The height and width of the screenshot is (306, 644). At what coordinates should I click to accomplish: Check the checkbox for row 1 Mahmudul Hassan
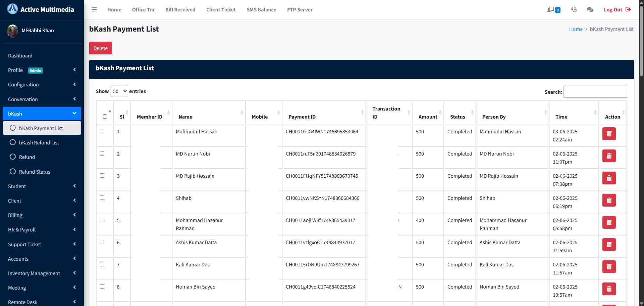pos(102,131)
